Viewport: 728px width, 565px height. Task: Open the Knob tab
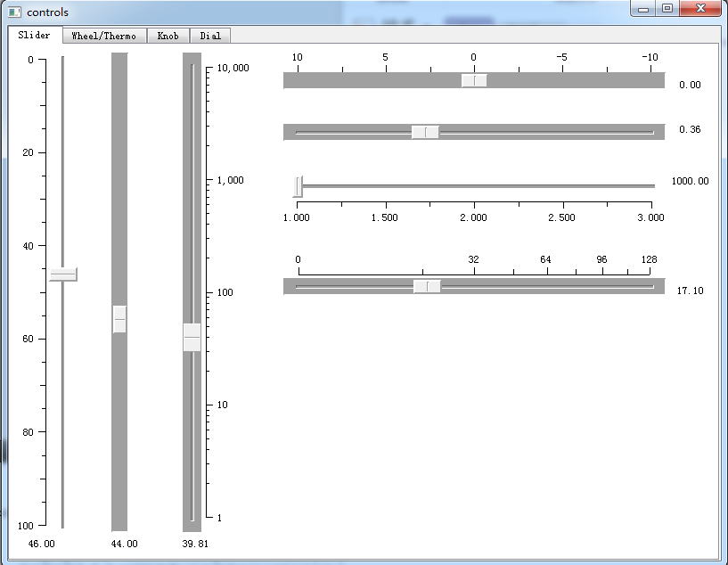pos(168,36)
